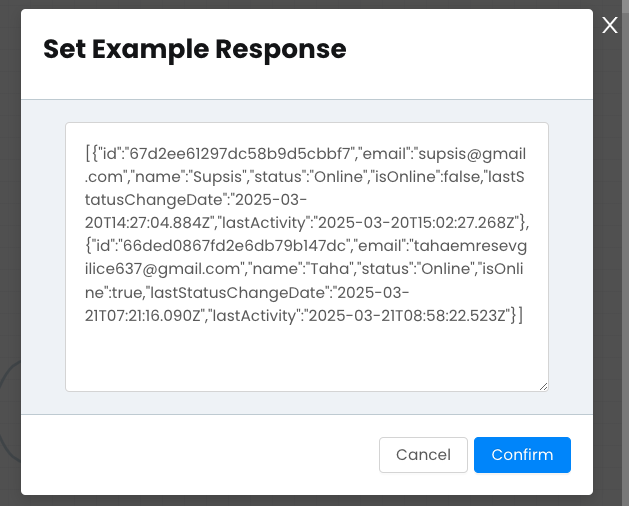Click the textarea resize handle corner

(x=544, y=386)
